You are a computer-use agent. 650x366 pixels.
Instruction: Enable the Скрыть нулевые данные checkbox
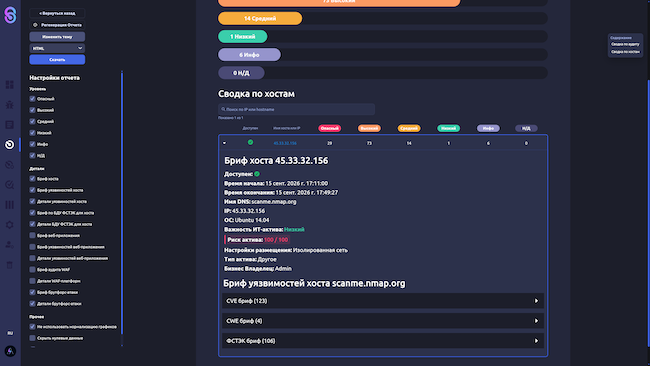(x=32, y=338)
